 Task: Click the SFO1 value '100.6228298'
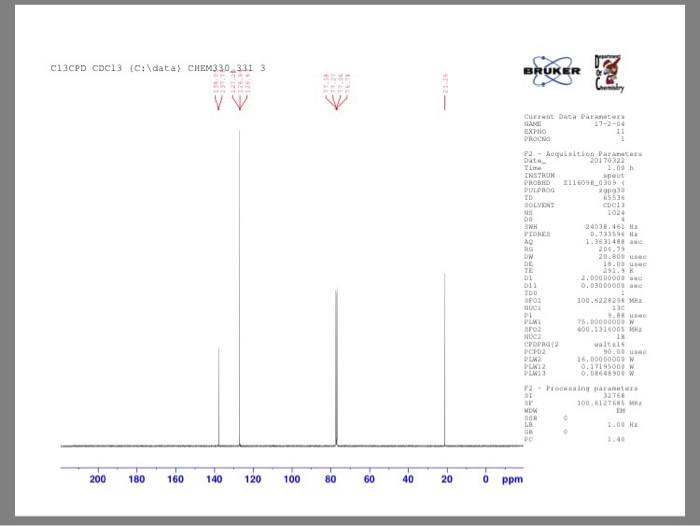point(600,301)
